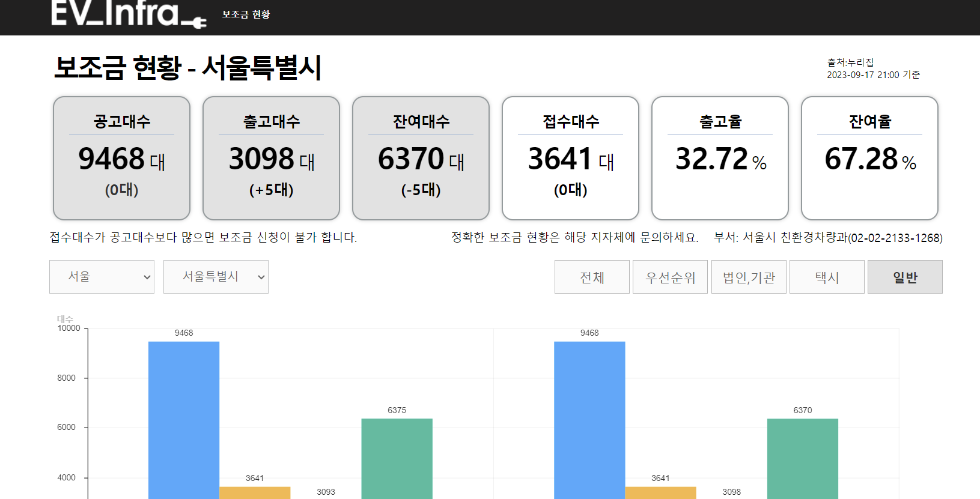Viewport: 980px width, 499px height.
Task: Click the right chart blue 9468 bar
Action: (x=589, y=420)
